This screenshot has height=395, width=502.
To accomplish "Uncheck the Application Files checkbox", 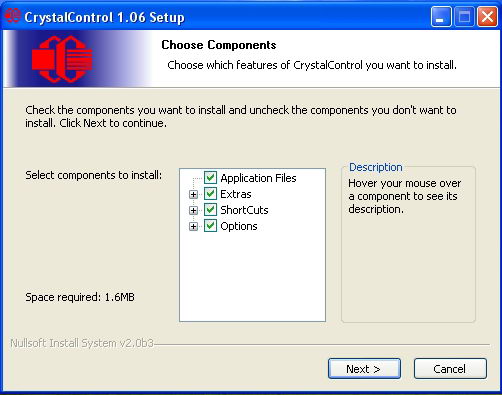I will pyautogui.click(x=210, y=178).
